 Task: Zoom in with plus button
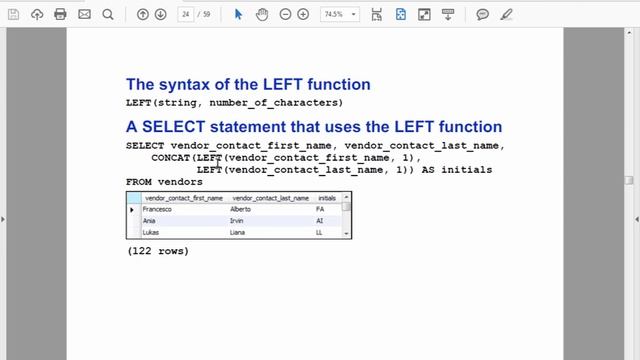[x=303, y=15]
